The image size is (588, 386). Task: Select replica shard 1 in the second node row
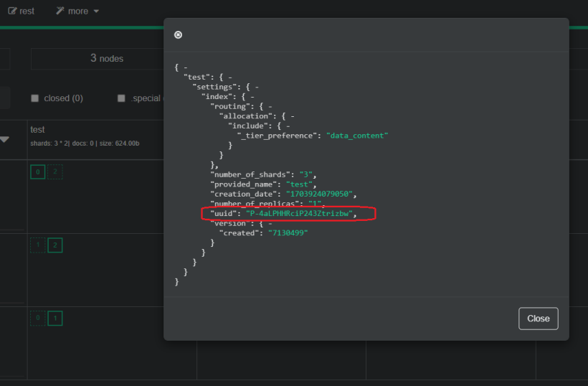click(x=37, y=245)
